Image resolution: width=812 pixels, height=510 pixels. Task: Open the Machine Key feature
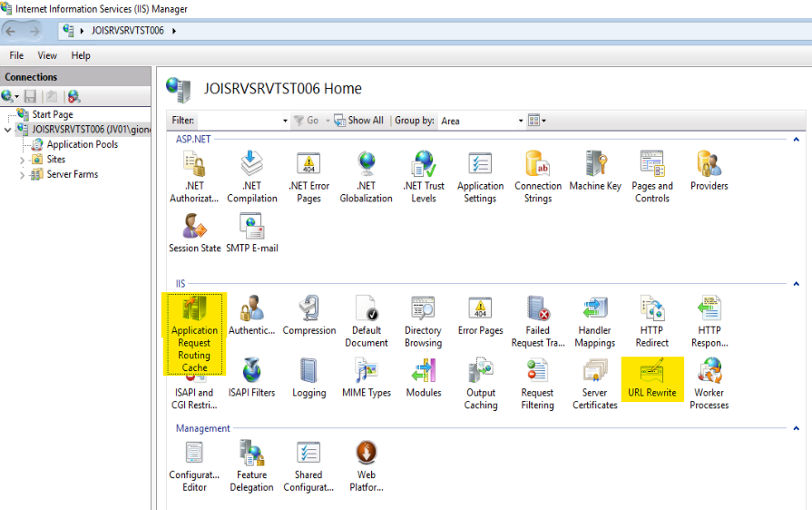tap(595, 171)
